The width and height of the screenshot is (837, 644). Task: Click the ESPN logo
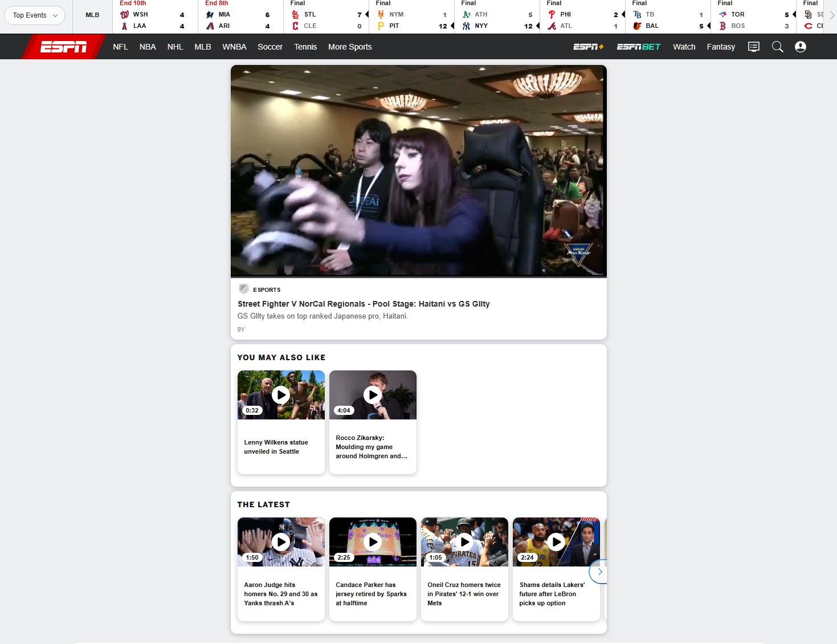click(x=63, y=47)
